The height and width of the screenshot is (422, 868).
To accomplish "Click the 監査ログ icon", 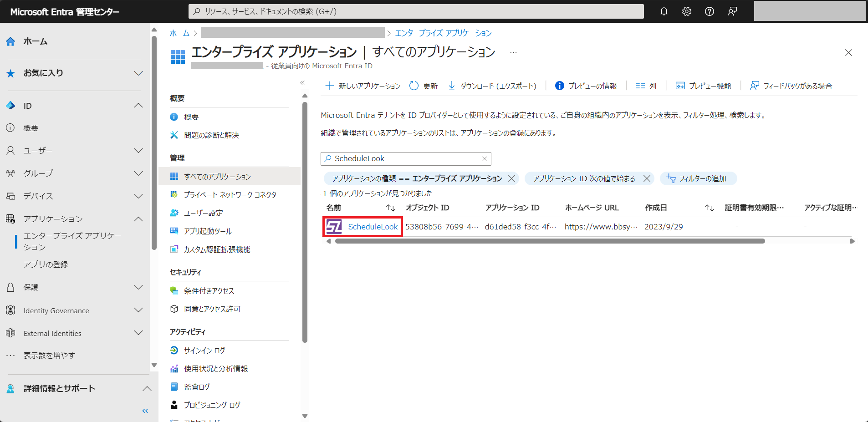I will point(174,387).
